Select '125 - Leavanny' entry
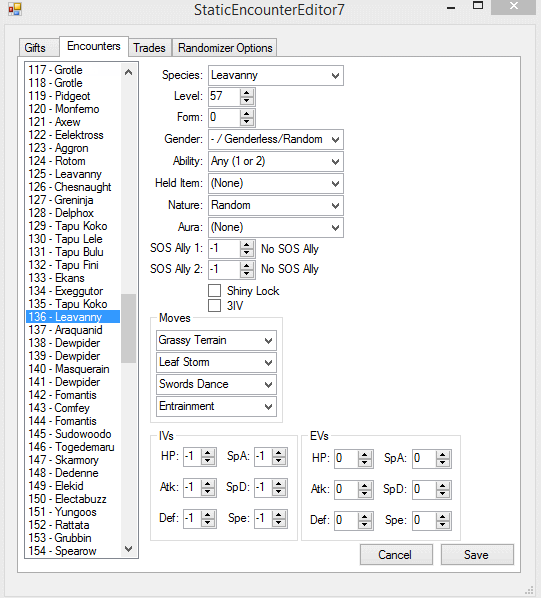Image resolution: width=541 pixels, height=598 pixels. (73, 174)
